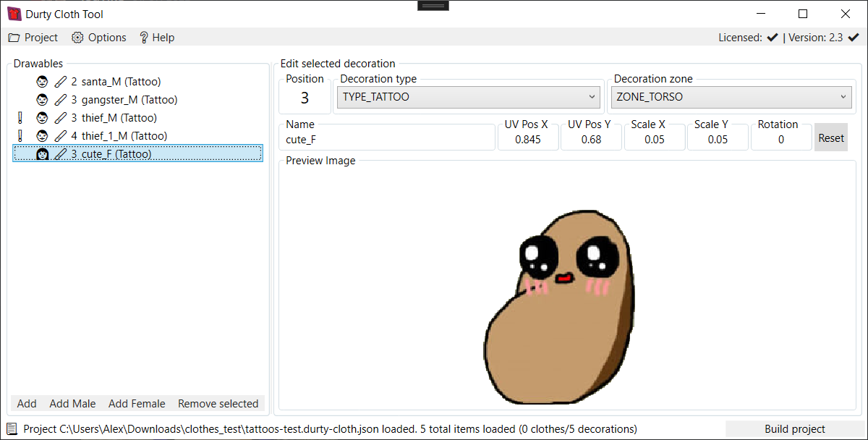Screen dimensions: 868x440
Task: Open the Project menu
Action: [x=33, y=38]
